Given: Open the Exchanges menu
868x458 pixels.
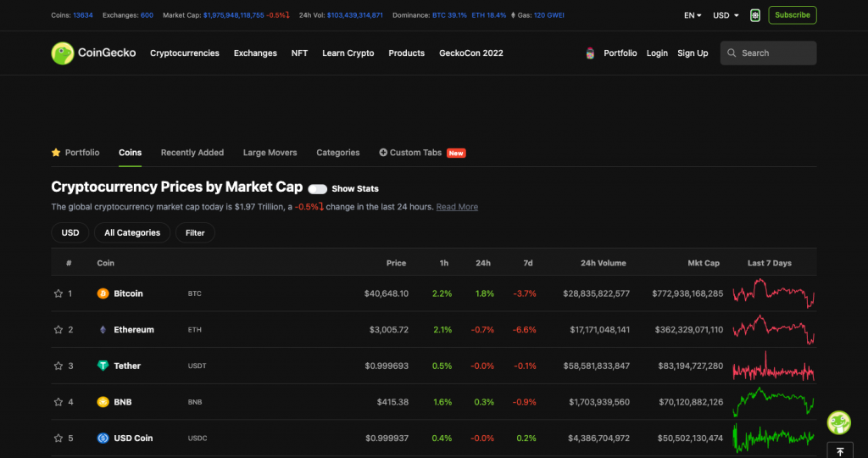Looking at the screenshot, I should [255, 53].
